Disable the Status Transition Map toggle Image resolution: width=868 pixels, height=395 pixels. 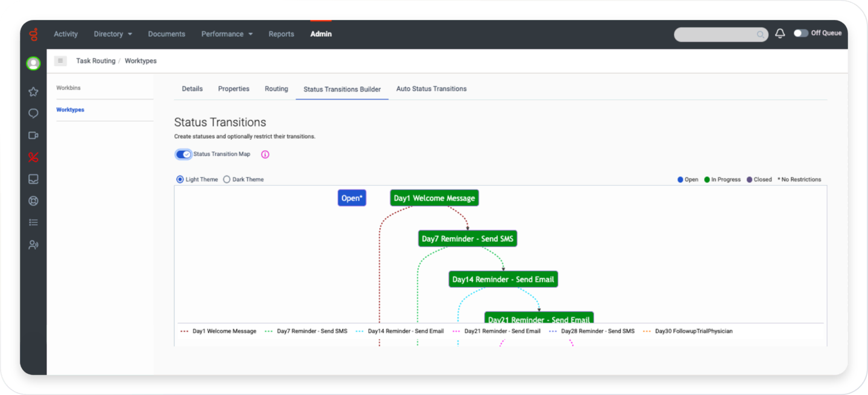[183, 154]
